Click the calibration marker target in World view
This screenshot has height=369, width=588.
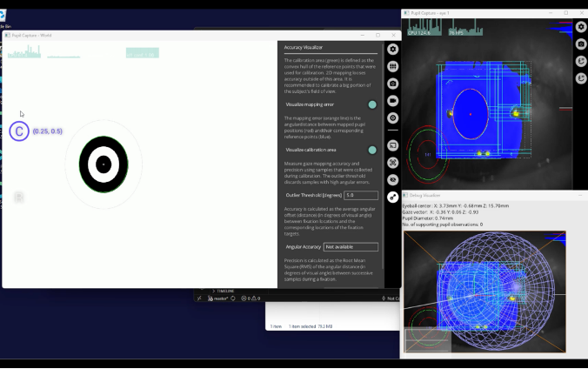tap(104, 164)
